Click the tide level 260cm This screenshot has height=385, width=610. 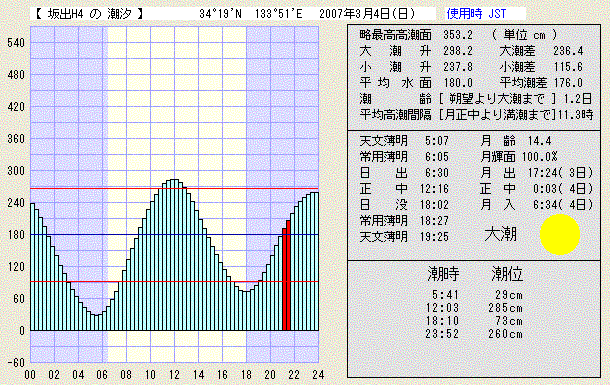pyautogui.click(x=506, y=334)
